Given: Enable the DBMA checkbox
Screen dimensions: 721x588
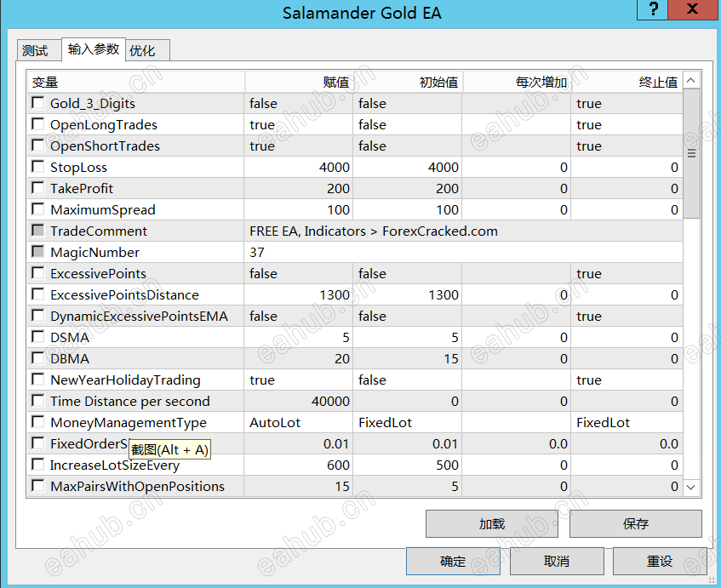Looking at the screenshot, I should pyautogui.click(x=38, y=357).
